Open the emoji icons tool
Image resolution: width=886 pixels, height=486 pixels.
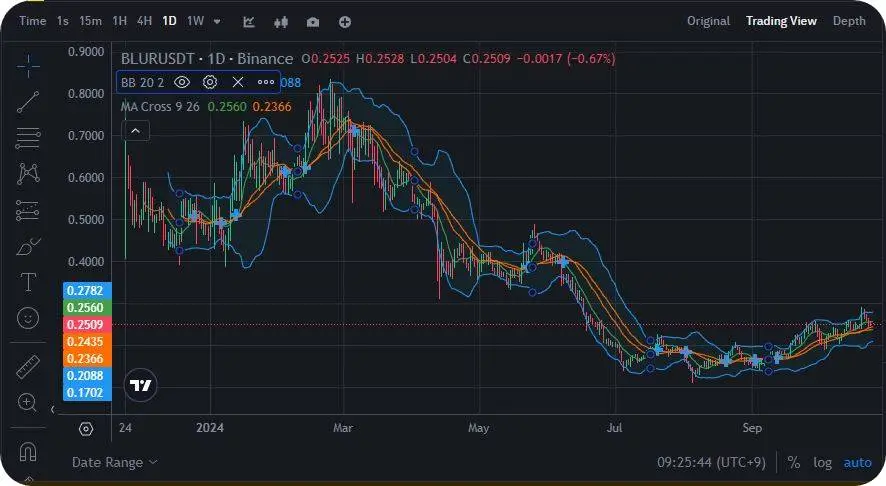28,318
